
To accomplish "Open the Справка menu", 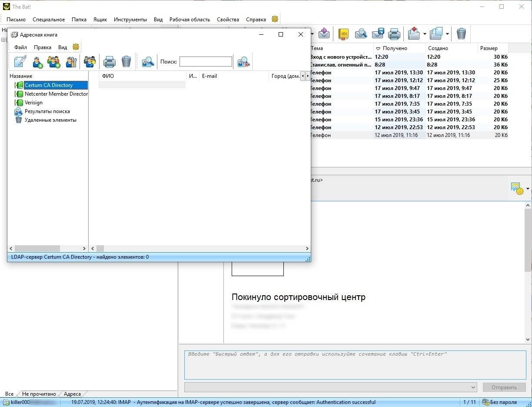I will pyautogui.click(x=256, y=19).
